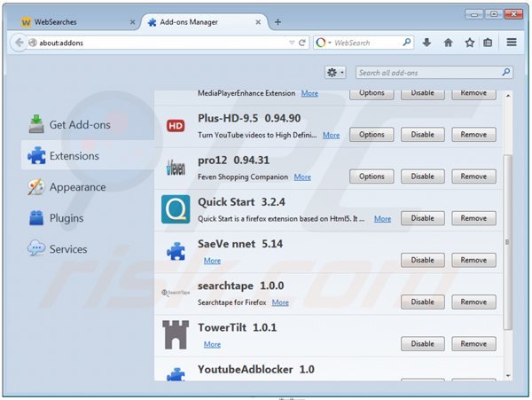The image size is (532, 400).
Task: Show bookmarks list icon
Action: 488,43
